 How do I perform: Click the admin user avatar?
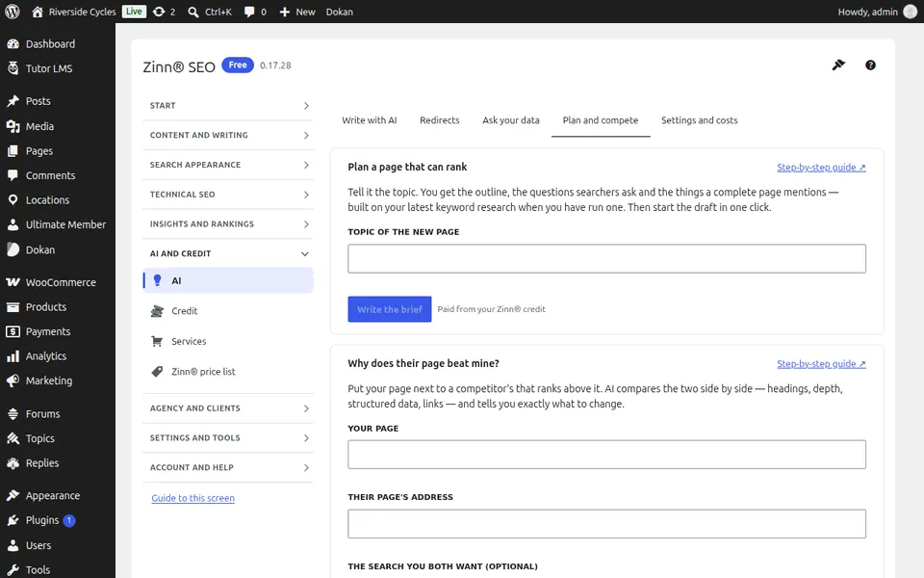click(x=911, y=12)
